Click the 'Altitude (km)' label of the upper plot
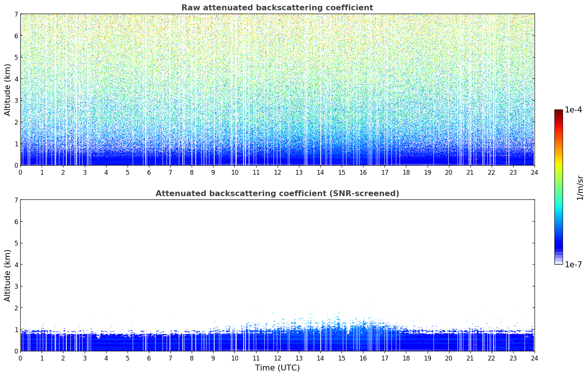This screenshot has height=376, width=588. [8, 90]
